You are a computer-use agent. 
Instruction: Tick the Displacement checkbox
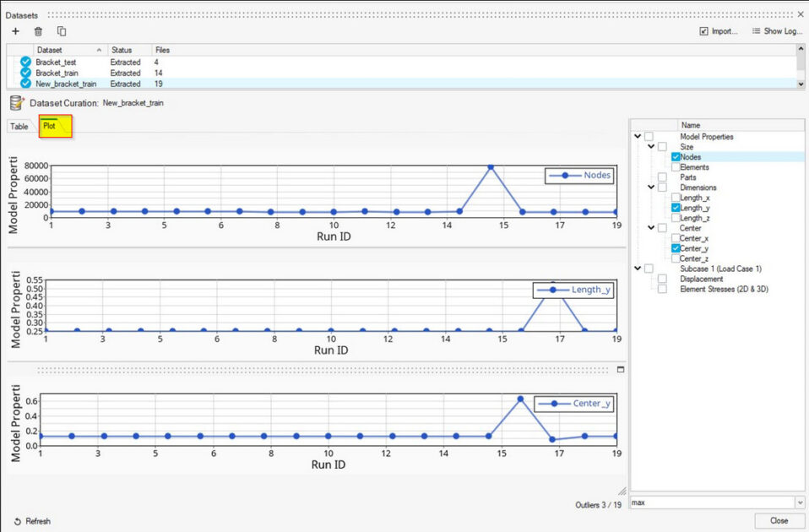(x=662, y=279)
